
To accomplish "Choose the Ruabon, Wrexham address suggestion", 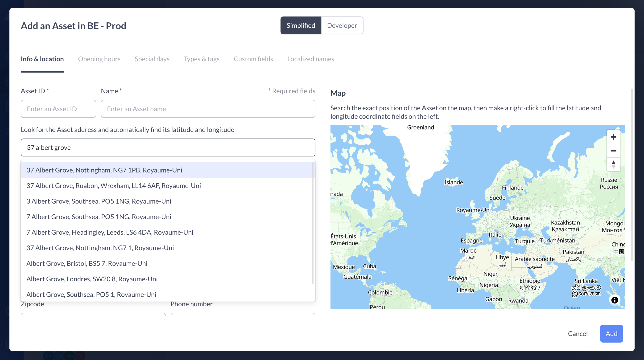I will pyautogui.click(x=113, y=186).
